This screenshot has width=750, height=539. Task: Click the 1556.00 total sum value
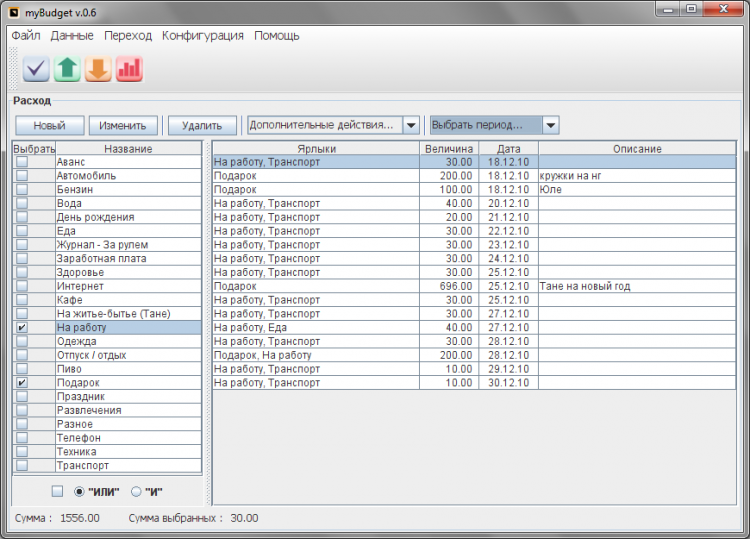click(80, 518)
